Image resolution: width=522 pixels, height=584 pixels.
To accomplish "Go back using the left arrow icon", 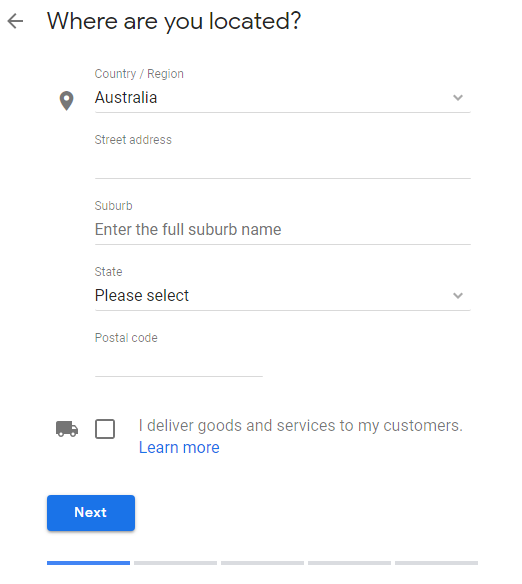I will click(15, 21).
